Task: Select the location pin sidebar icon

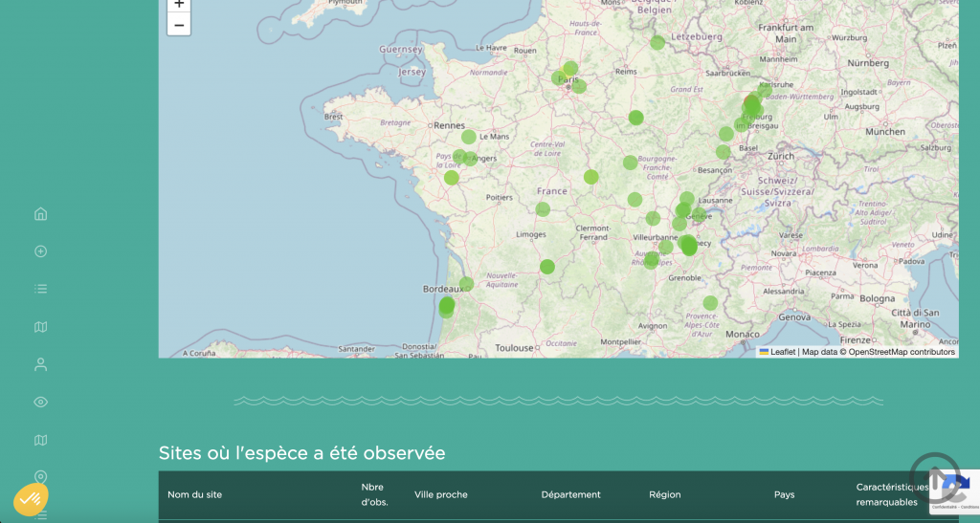Action: click(40, 476)
